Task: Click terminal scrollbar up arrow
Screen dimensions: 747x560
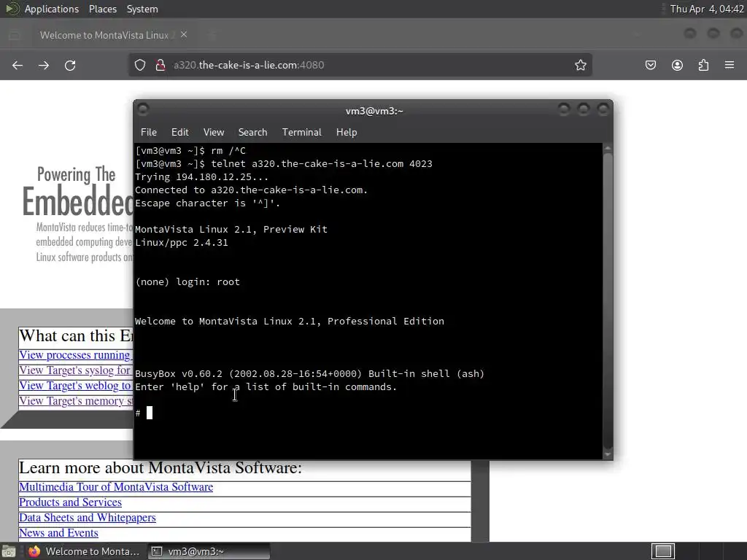Action: point(608,149)
